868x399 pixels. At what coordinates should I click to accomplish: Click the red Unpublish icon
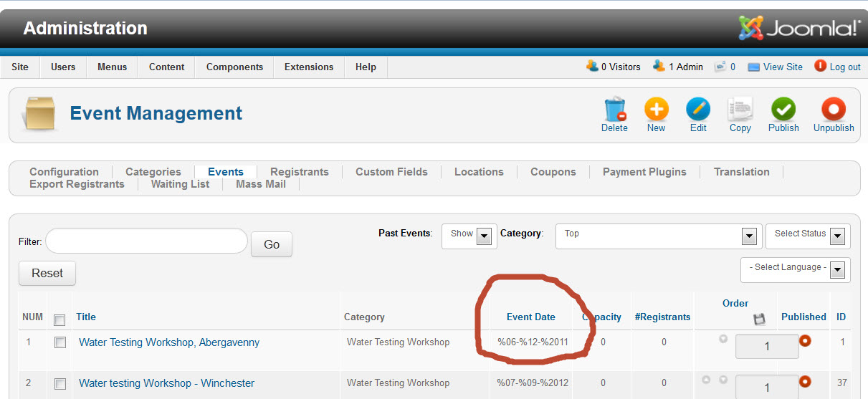pyautogui.click(x=834, y=110)
